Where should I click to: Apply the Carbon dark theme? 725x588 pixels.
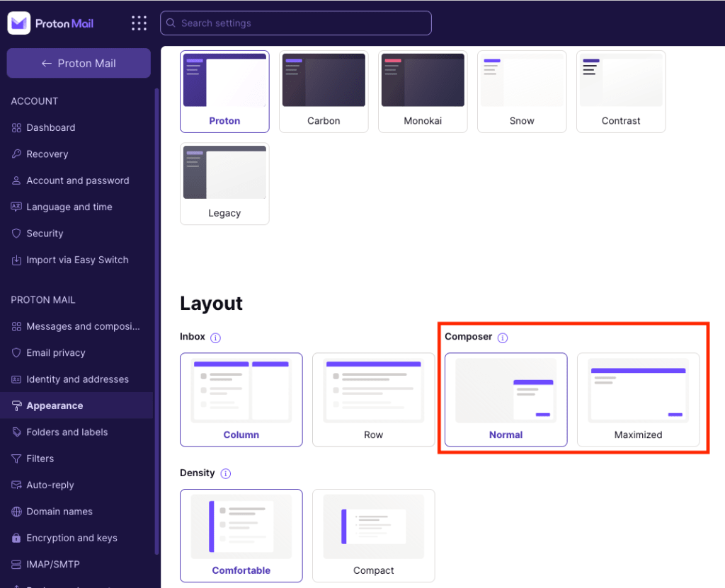point(324,91)
